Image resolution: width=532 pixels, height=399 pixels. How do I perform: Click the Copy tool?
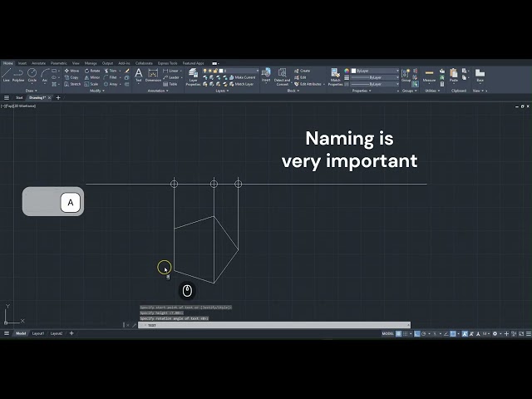[x=71, y=77]
